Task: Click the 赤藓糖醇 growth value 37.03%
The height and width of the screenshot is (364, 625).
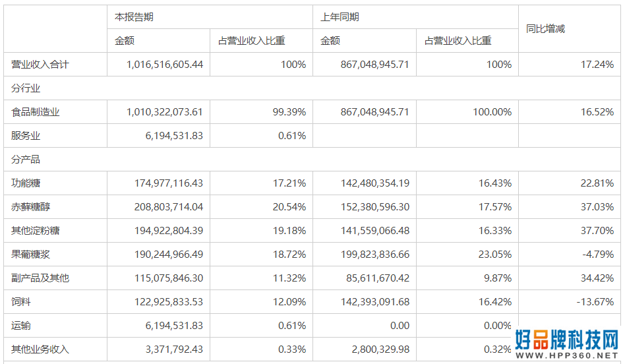Action: (x=597, y=207)
